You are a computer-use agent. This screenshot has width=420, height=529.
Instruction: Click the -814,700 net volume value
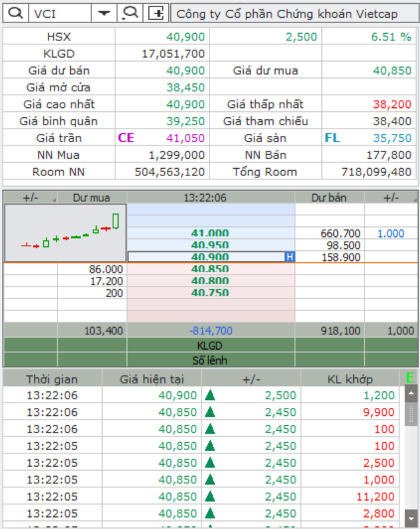[x=211, y=330]
